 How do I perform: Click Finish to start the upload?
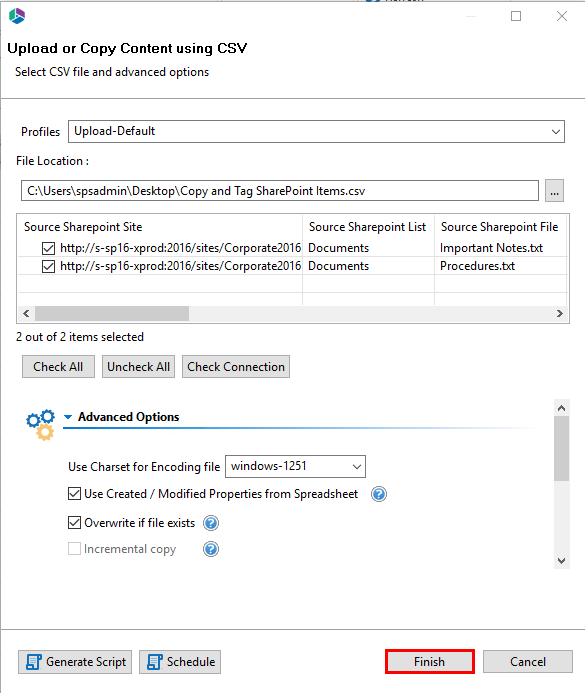pos(429,662)
